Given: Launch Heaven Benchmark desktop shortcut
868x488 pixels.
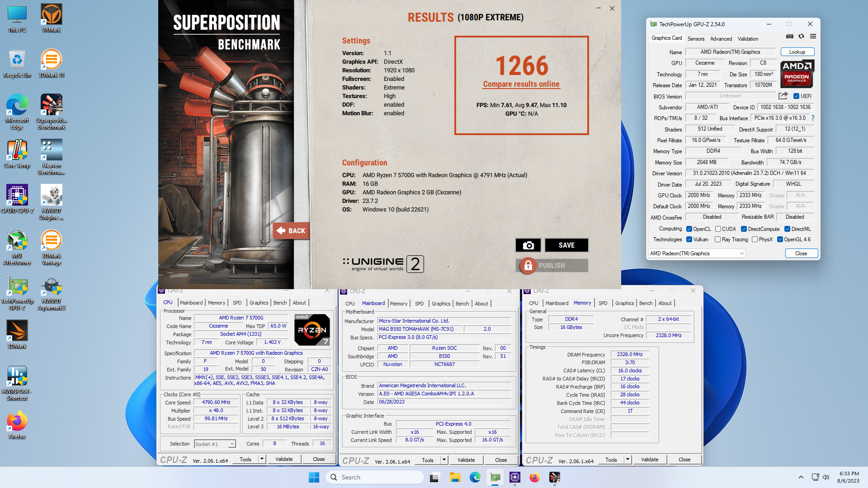Looking at the screenshot, I should (51, 157).
